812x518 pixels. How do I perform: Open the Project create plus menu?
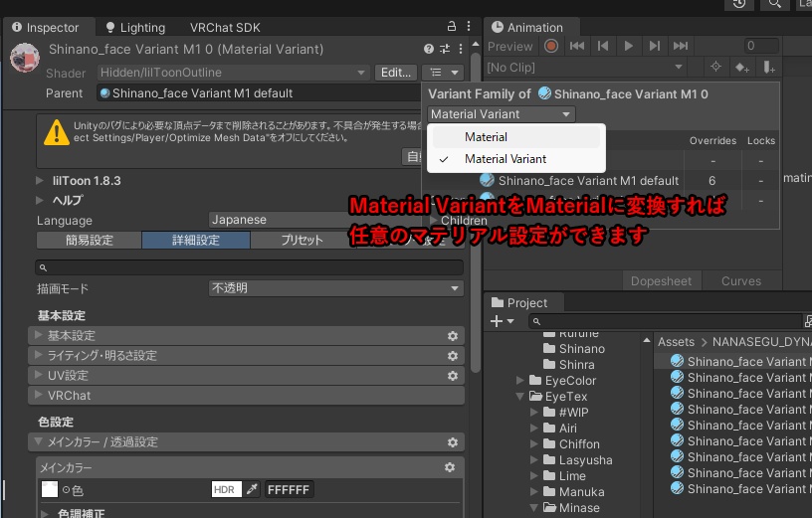[x=502, y=321]
